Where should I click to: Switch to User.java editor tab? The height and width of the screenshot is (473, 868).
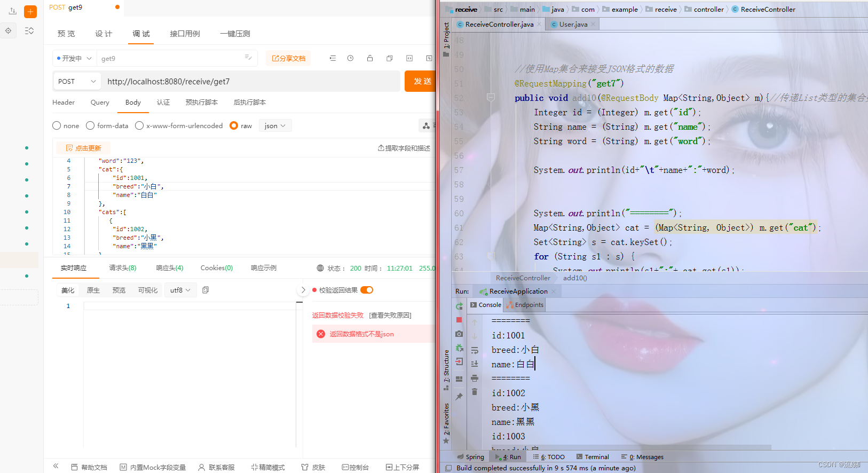573,24
